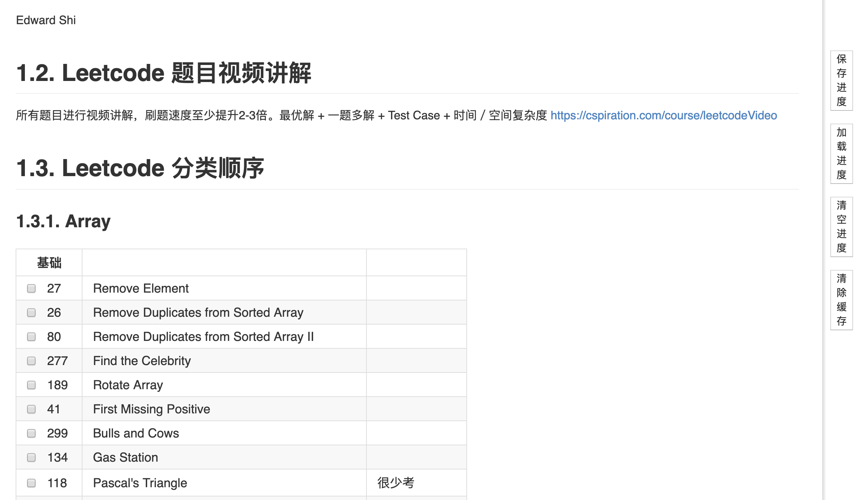Tick checkbox for 299 Bulls and Cows
The height and width of the screenshot is (500, 868).
coord(31,433)
